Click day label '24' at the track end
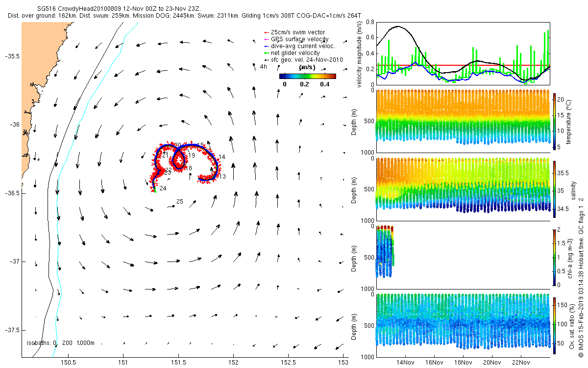The width and height of the screenshot is (588, 368). 163,188
